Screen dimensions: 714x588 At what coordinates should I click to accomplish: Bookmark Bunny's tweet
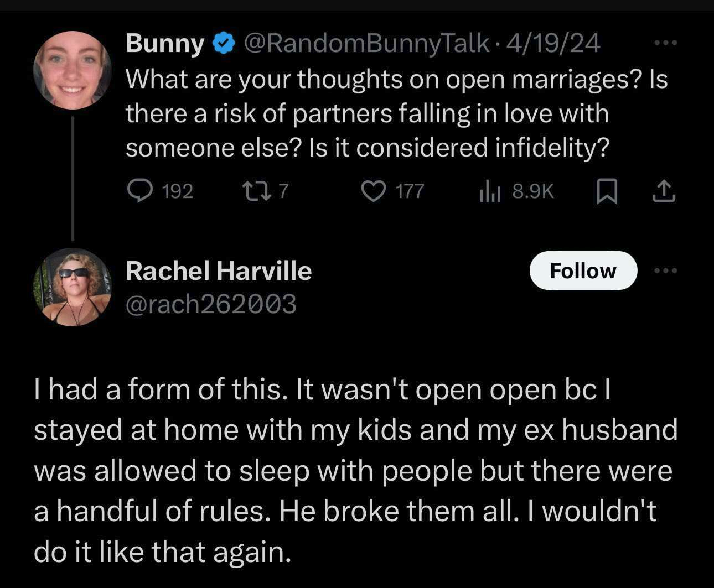pos(607,191)
